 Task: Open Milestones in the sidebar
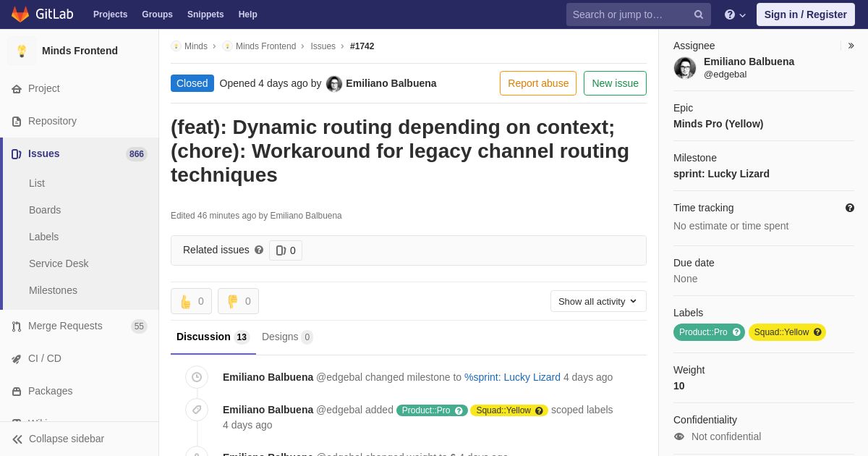pyautogui.click(x=53, y=290)
